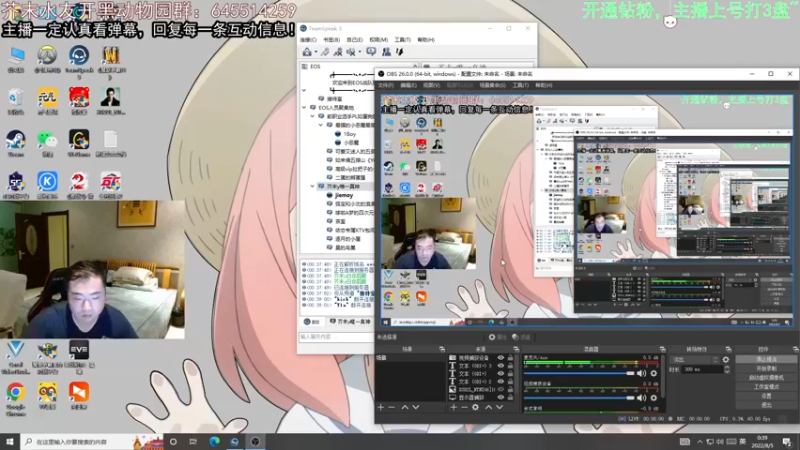Open the 文件(F) menu in OBS
This screenshot has height=450, width=800.
coord(386,85)
